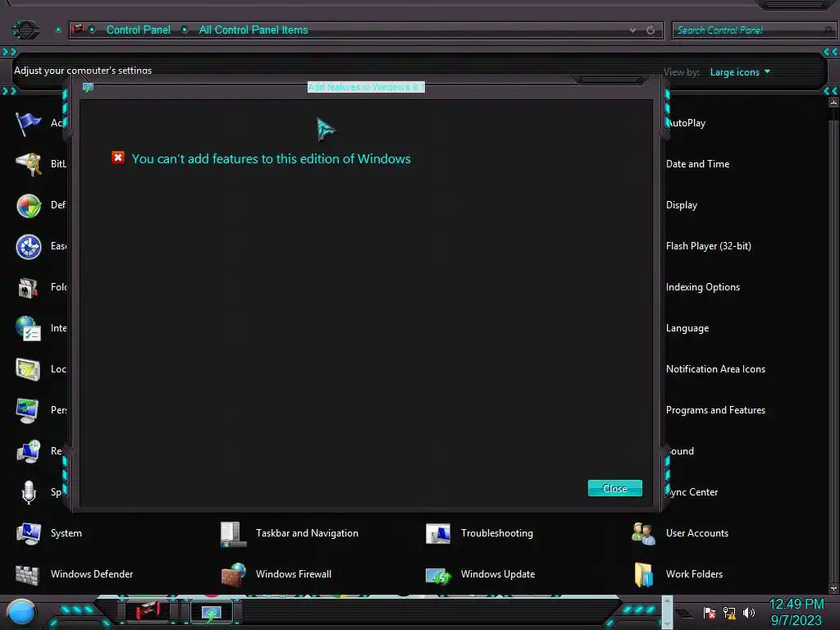Expand the View by Large icons dropdown
Image resolution: width=840 pixels, height=630 pixels.
coord(740,72)
